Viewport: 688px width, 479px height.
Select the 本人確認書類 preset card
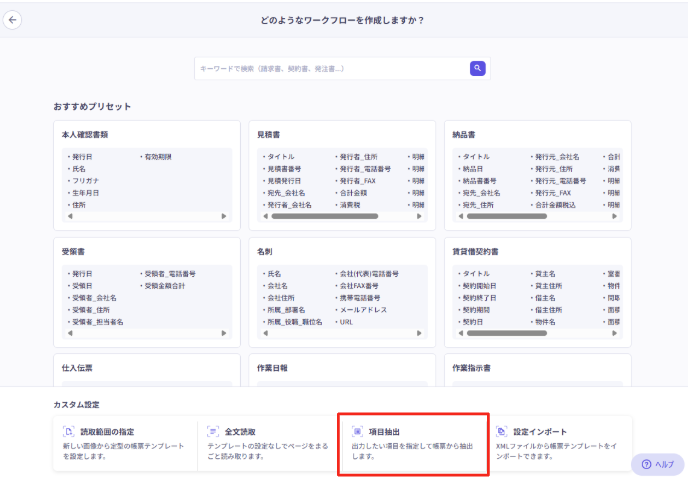(146, 134)
